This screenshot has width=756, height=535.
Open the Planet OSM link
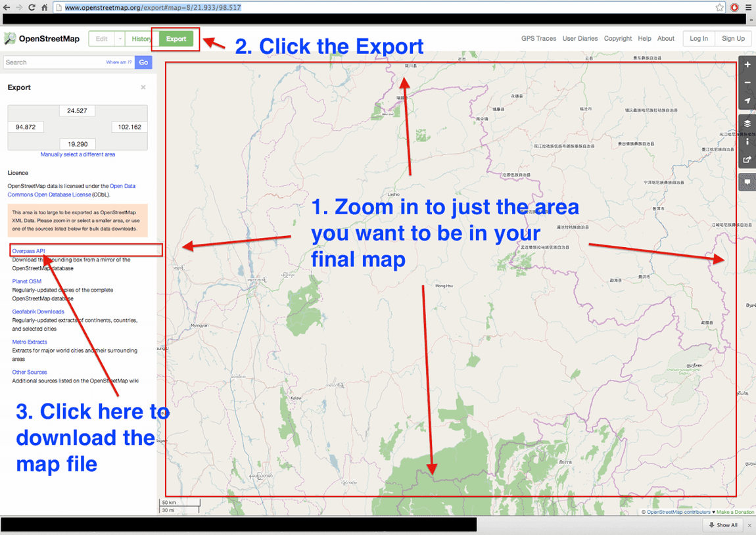pyautogui.click(x=26, y=281)
